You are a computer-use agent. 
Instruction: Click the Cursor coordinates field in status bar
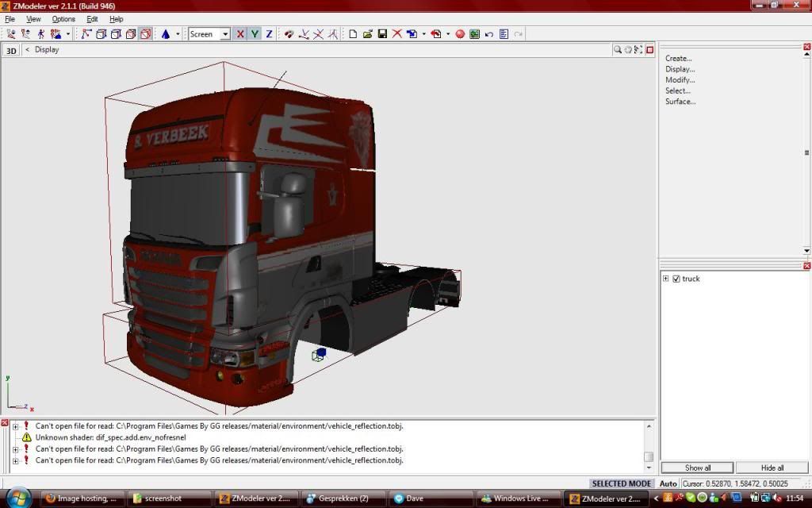[744, 483]
